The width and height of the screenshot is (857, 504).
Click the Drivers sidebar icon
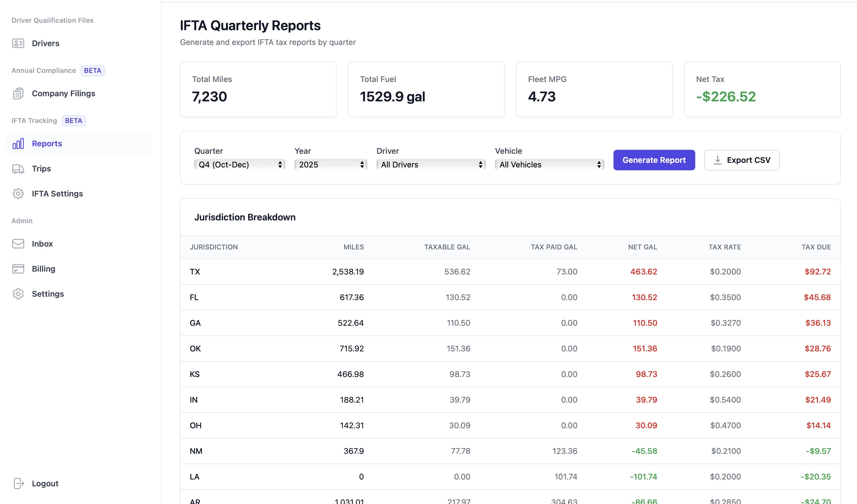[x=18, y=43]
